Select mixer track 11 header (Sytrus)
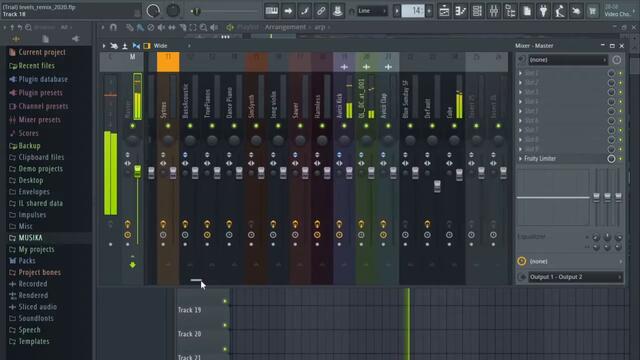The image size is (640, 360). tap(168, 62)
